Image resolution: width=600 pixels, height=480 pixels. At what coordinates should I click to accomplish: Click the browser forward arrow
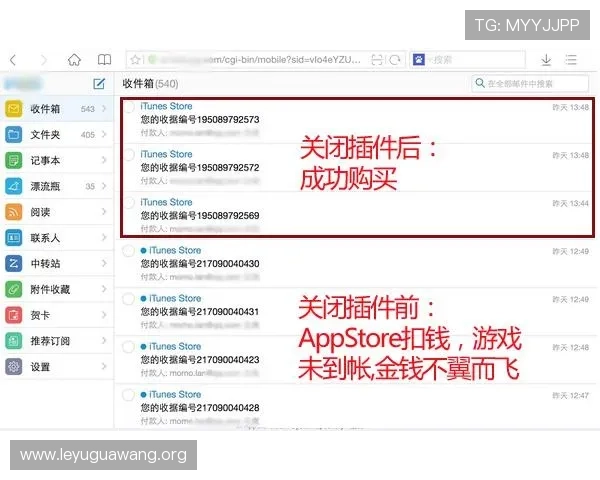pos(44,60)
